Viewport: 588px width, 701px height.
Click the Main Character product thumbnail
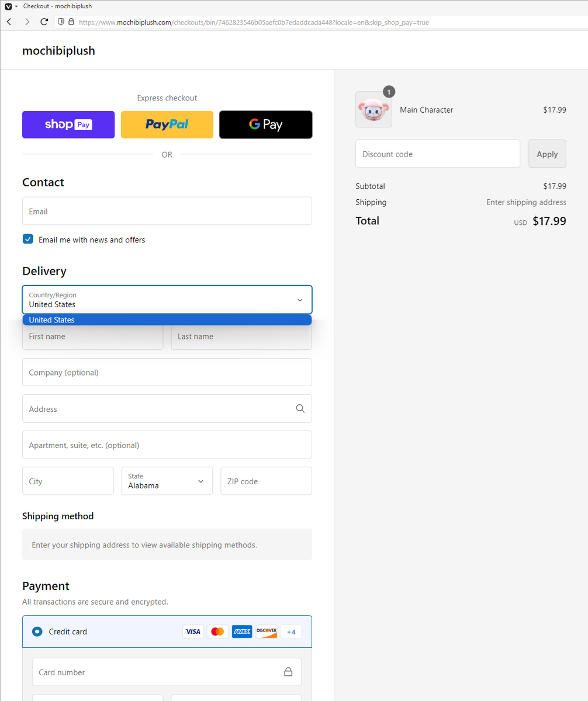point(373,109)
